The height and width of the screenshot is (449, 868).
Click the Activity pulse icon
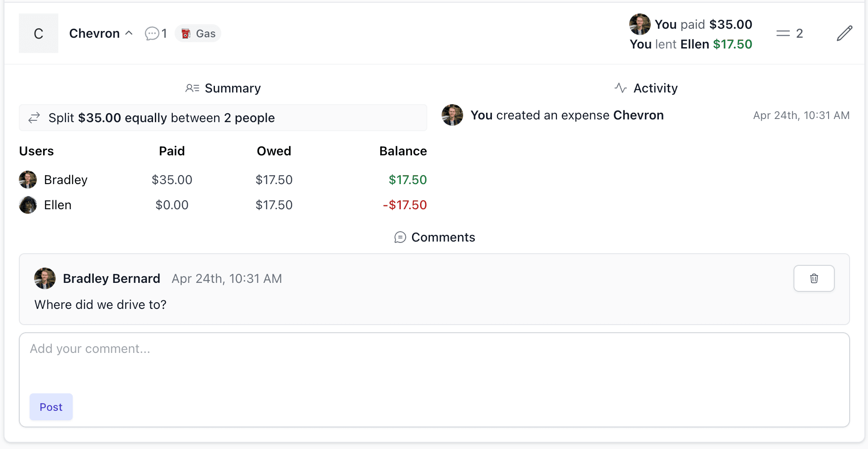621,88
